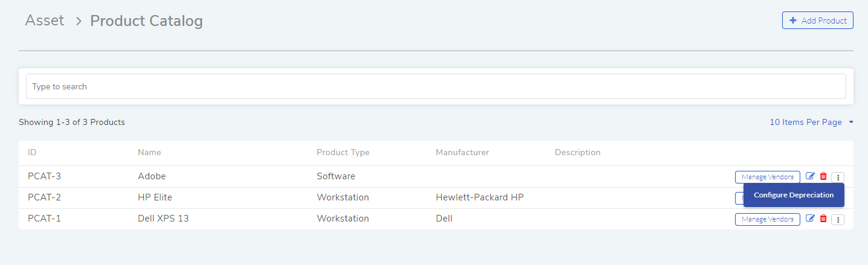Click Workstation type in Dell XPS 13 row

click(x=343, y=219)
